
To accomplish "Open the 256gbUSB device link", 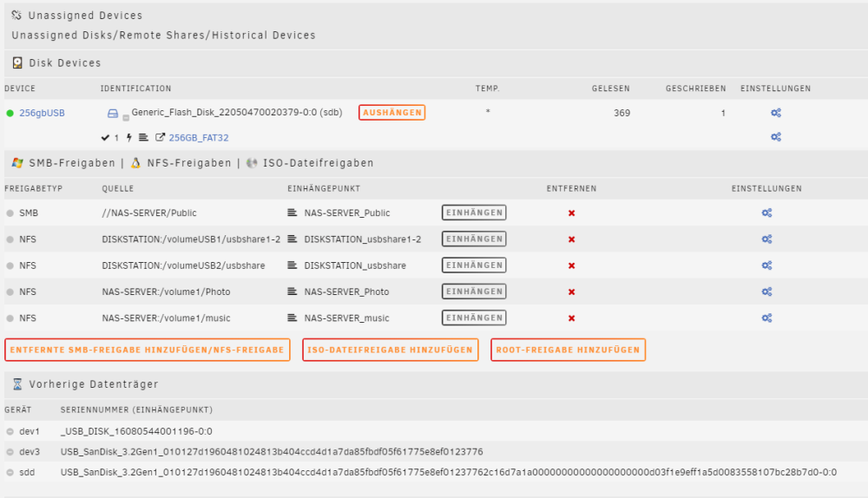I will coord(42,113).
